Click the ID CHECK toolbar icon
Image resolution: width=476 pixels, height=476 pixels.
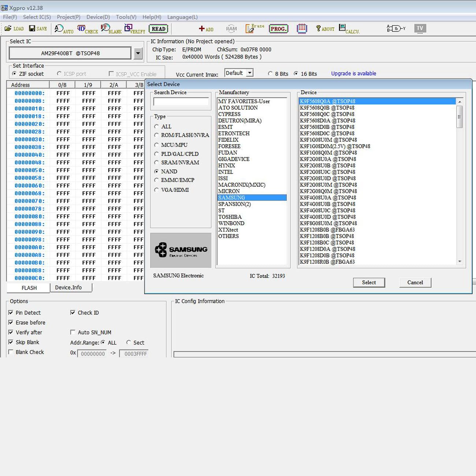tap(88, 29)
